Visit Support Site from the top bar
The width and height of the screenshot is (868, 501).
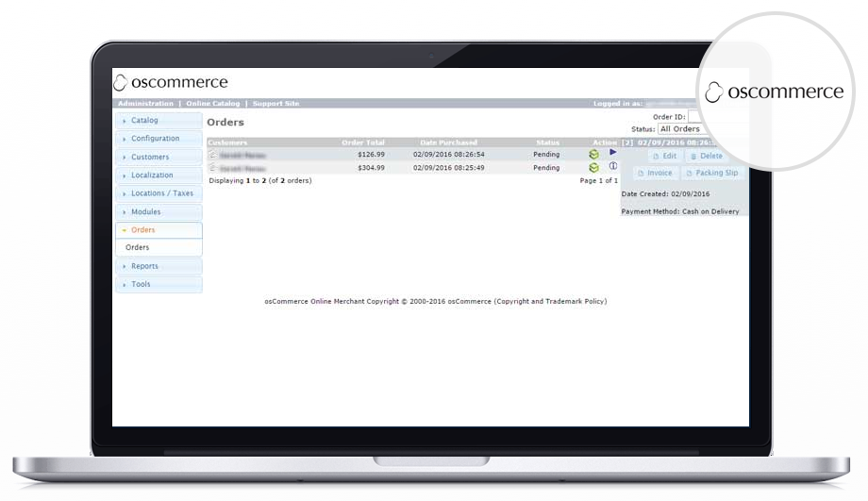pos(275,104)
